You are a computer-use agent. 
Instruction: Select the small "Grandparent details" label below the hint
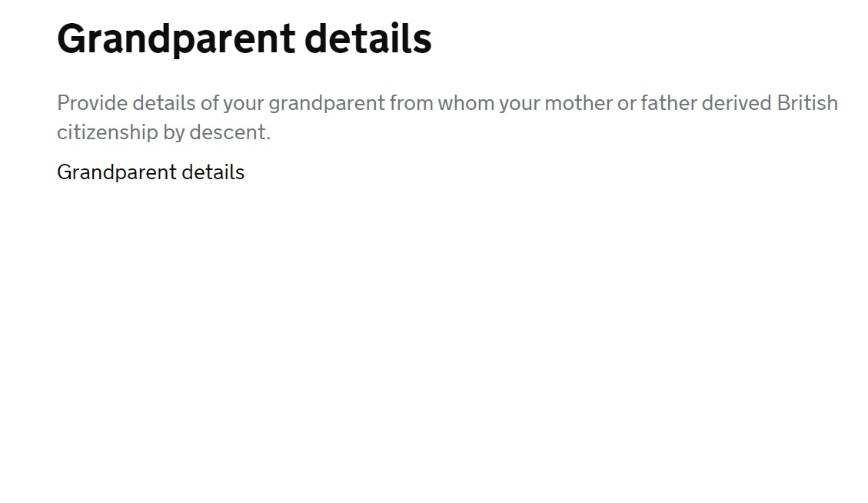click(151, 172)
